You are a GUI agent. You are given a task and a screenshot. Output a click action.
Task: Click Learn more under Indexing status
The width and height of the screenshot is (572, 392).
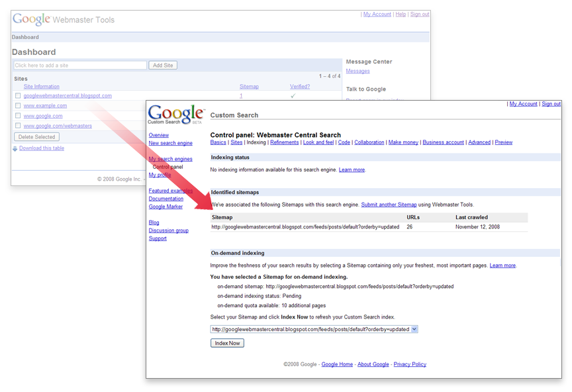(x=352, y=170)
